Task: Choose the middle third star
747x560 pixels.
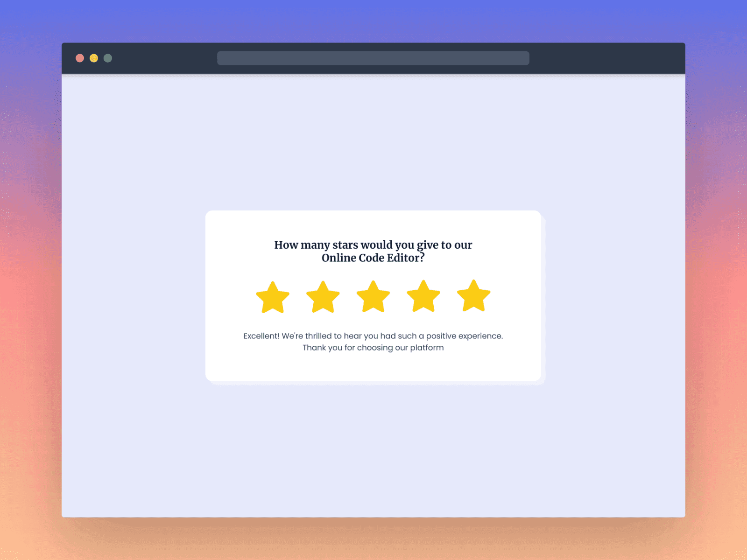Action: (373, 297)
